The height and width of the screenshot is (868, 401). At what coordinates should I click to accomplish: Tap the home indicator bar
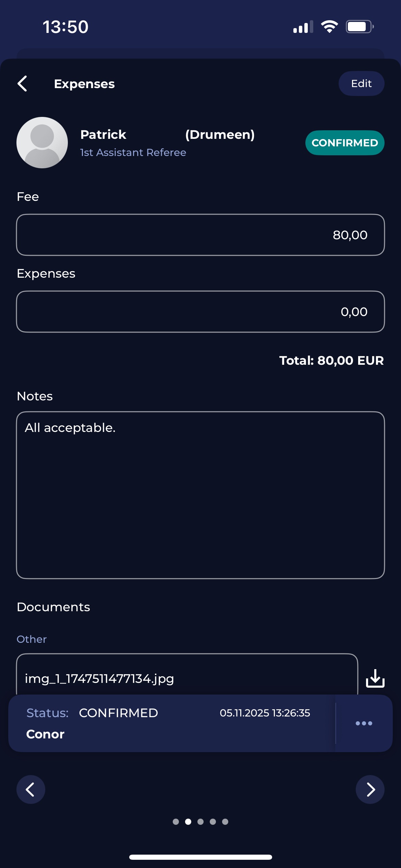[200, 857]
